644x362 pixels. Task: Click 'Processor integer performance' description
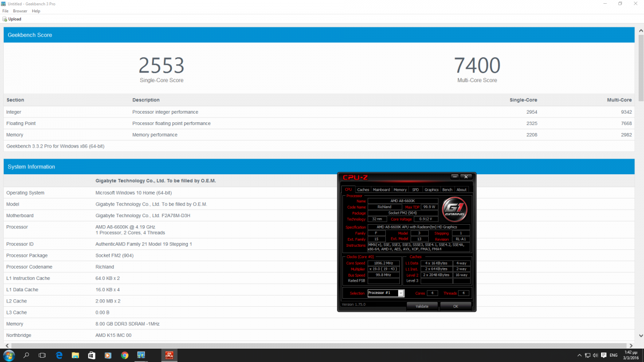tap(165, 112)
